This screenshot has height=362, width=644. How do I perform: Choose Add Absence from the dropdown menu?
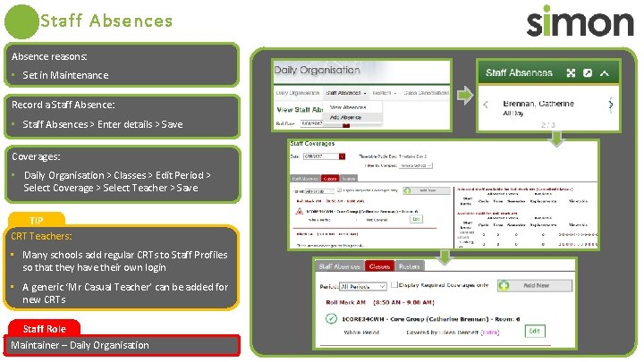pyautogui.click(x=346, y=117)
